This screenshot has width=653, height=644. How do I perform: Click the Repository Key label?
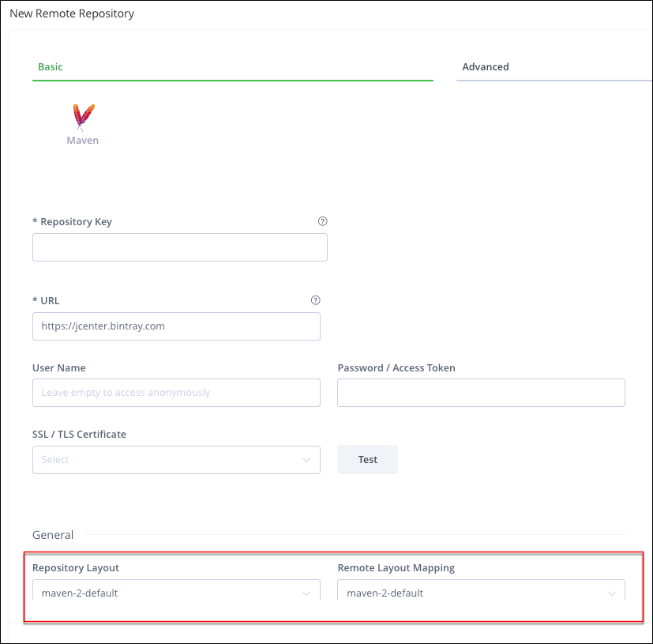[72, 222]
